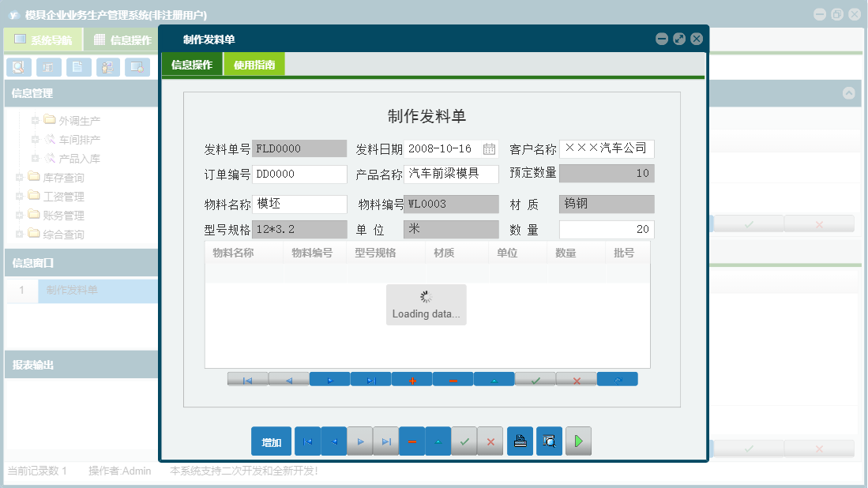The width and height of the screenshot is (868, 488).
Task: Click the refresh icon in grid navigator bar
Action: tap(617, 379)
